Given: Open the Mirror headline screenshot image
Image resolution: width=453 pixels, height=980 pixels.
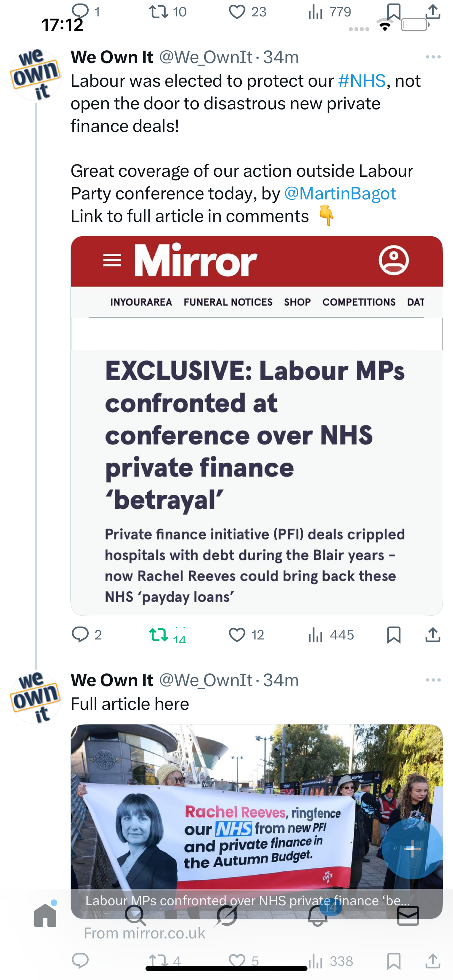Looking at the screenshot, I should pos(256,425).
